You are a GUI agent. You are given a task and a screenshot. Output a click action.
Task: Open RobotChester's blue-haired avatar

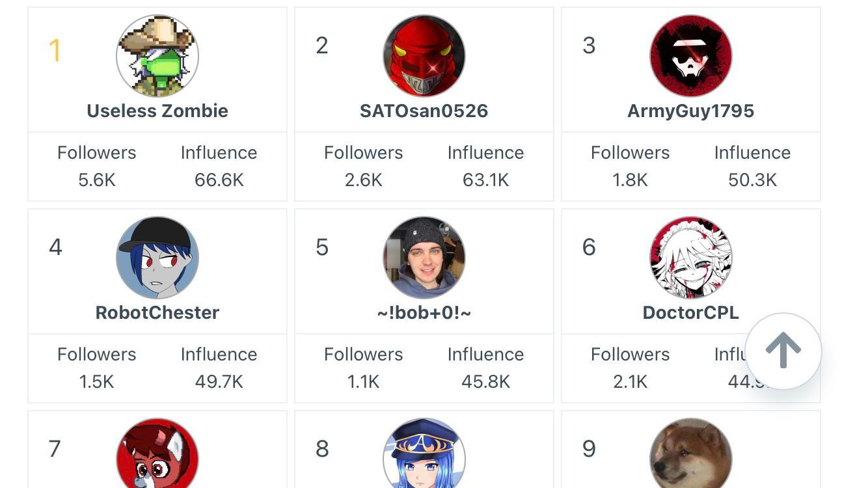[157, 258]
